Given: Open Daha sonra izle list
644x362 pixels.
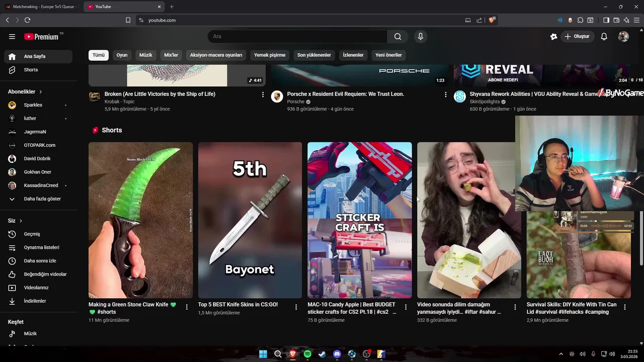Looking at the screenshot, I should click(x=38, y=261).
